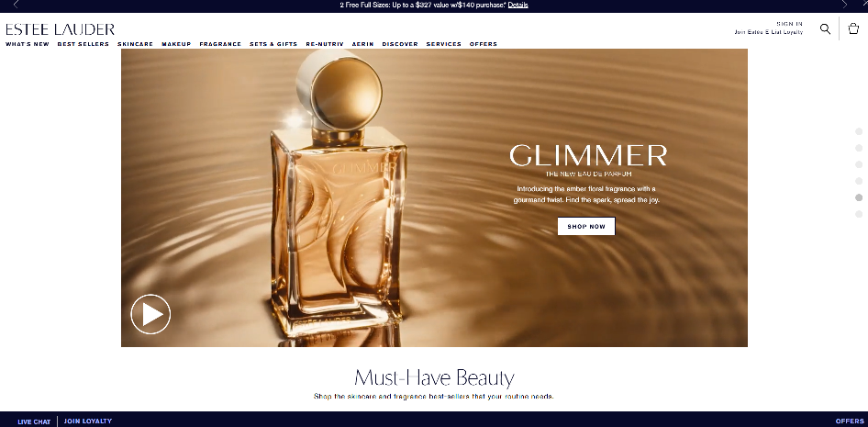Open the Re-Nutriv menu
The width and height of the screenshot is (868, 427).
click(x=325, y=44)
